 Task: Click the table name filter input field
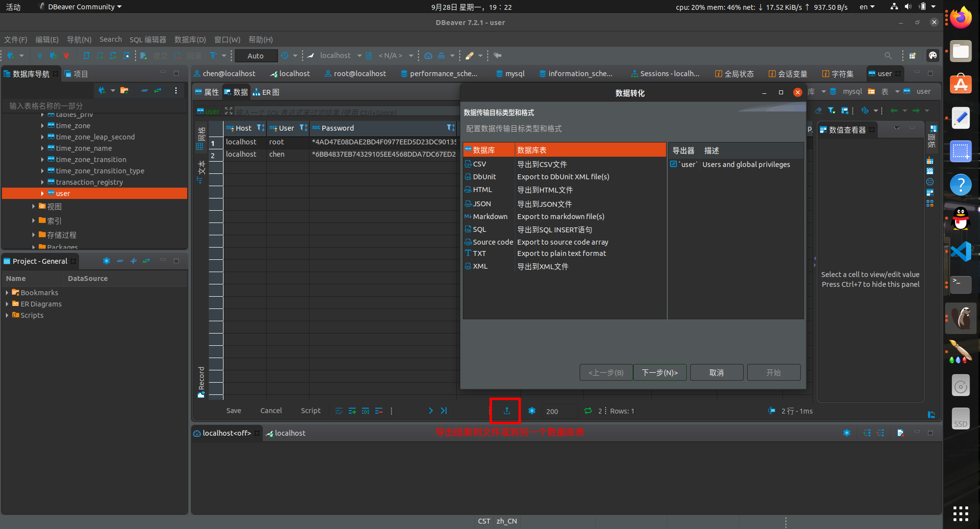[x=94, y=106]
